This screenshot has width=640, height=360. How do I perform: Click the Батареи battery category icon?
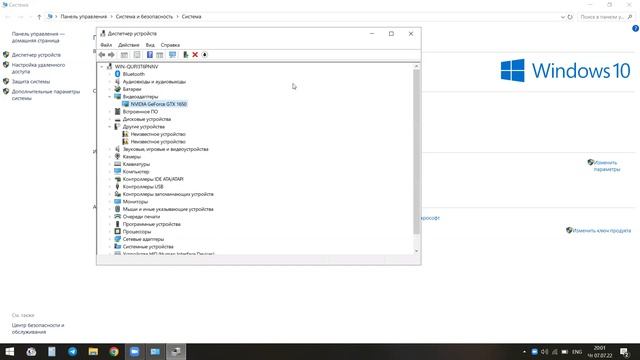click(118, 89)
